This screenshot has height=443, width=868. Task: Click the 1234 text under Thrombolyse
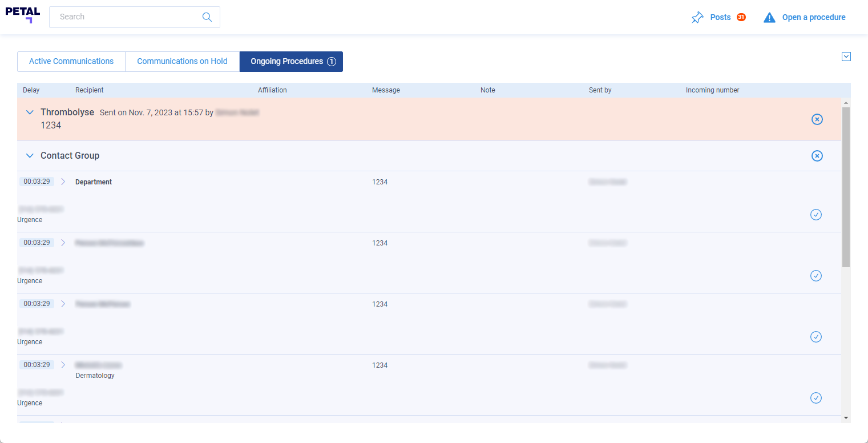point(51,125)
